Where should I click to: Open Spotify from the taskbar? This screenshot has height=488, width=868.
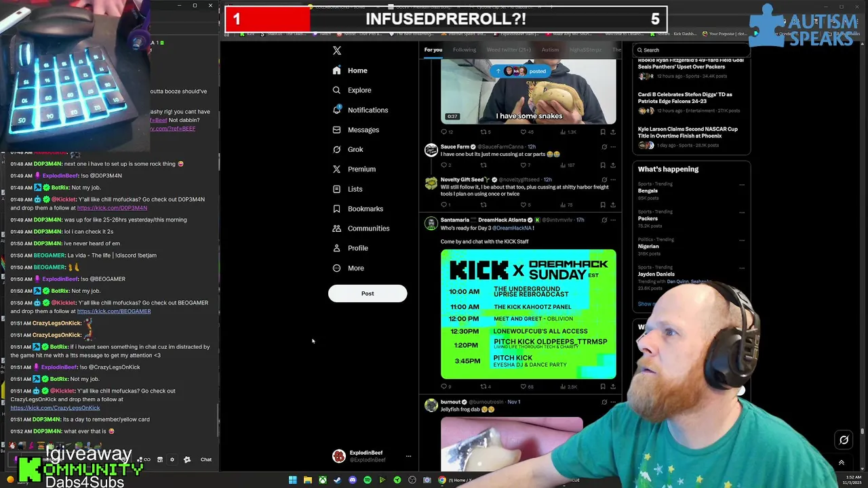click(368, 480)
